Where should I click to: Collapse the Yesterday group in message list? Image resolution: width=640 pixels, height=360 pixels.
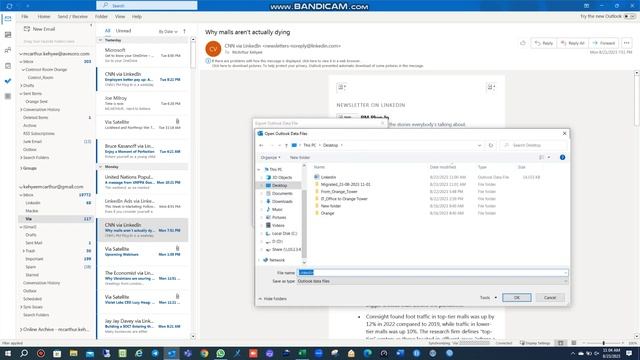(x=100, y=40)
